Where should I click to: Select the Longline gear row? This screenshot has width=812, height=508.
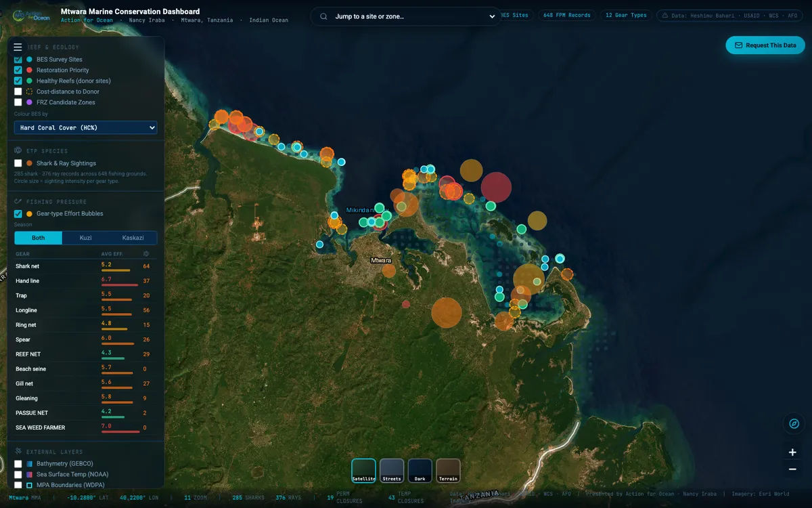[85, 310]
